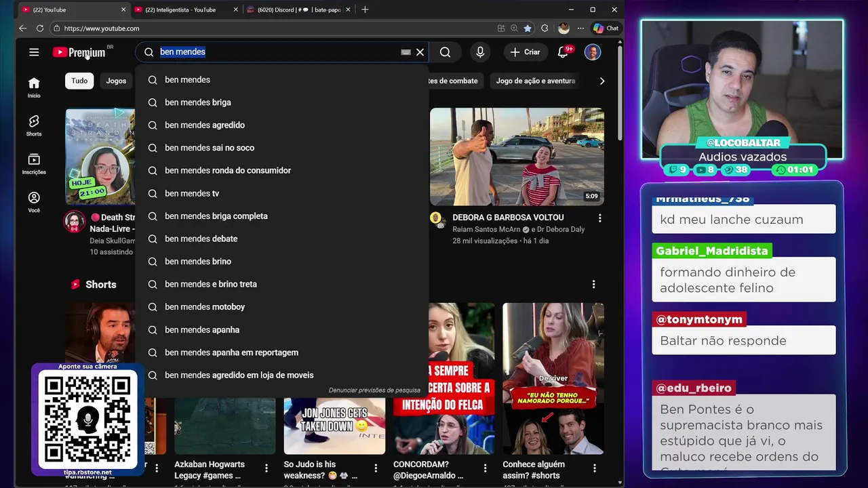Open options for DEBORA G BARBOSA VOLTOU video

coord(599,218)
